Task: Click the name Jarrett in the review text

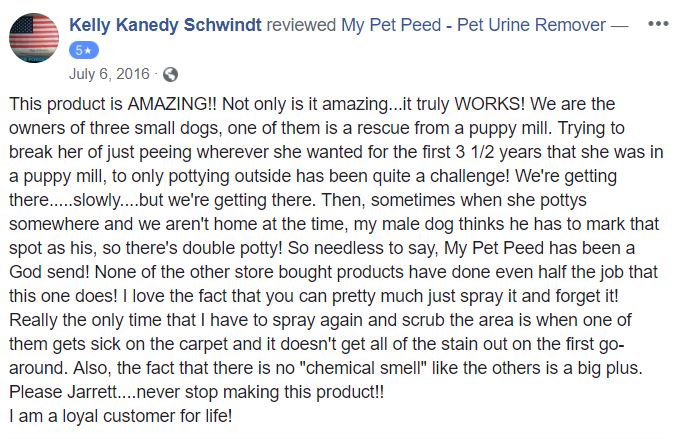Action: [92, 392]
